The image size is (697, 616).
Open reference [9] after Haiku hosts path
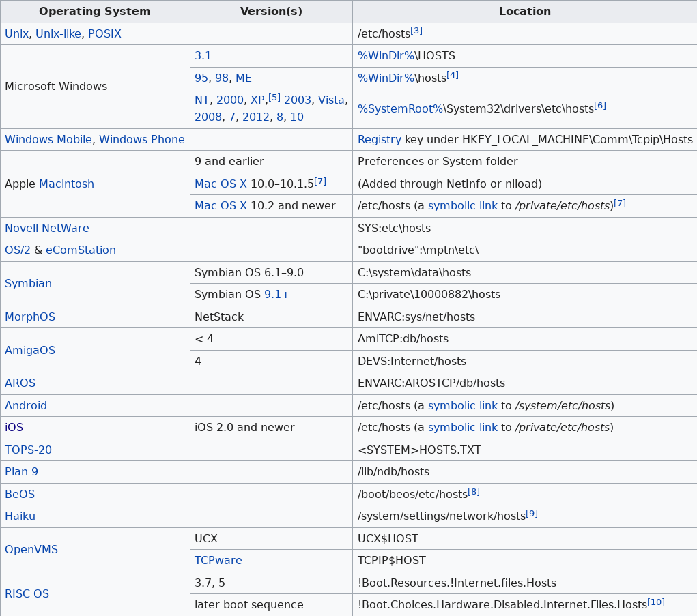(532, 514)
